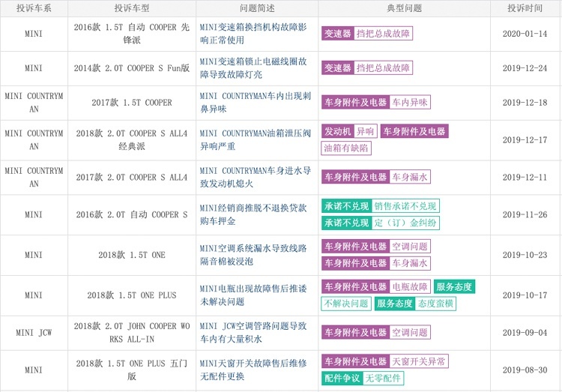Click 投诉时间 column header
The width and height of the screenshot is (562, 392).
(525, 8)
